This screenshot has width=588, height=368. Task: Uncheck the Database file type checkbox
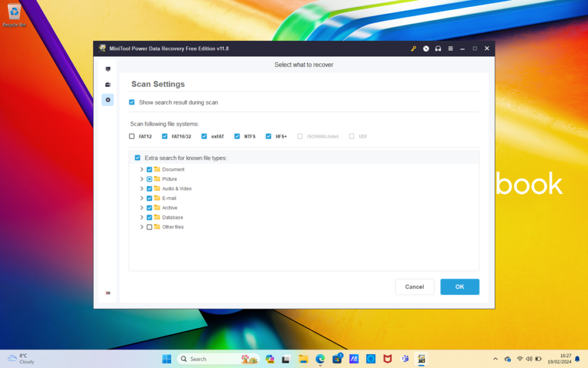coord(149,217)
